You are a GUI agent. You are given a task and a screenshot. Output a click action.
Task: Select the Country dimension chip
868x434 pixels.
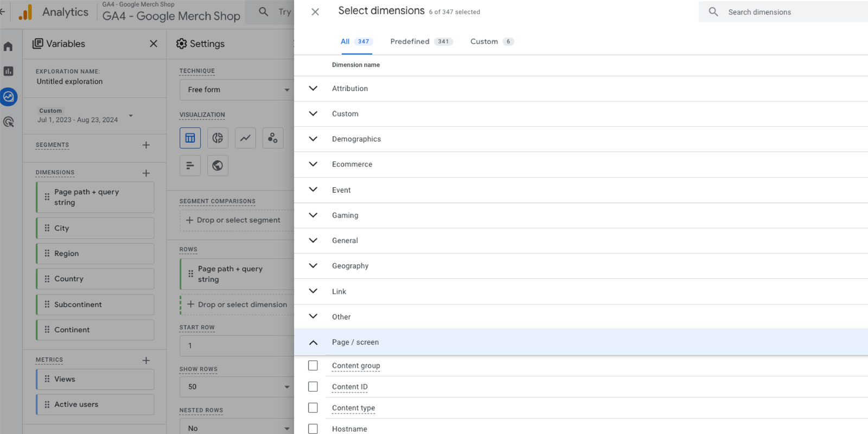[95, 279]
